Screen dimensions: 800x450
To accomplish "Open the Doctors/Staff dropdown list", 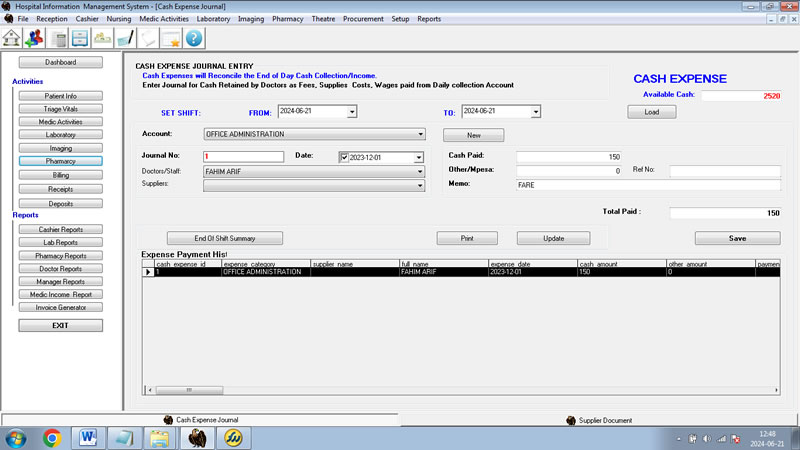I will point(421,171).
